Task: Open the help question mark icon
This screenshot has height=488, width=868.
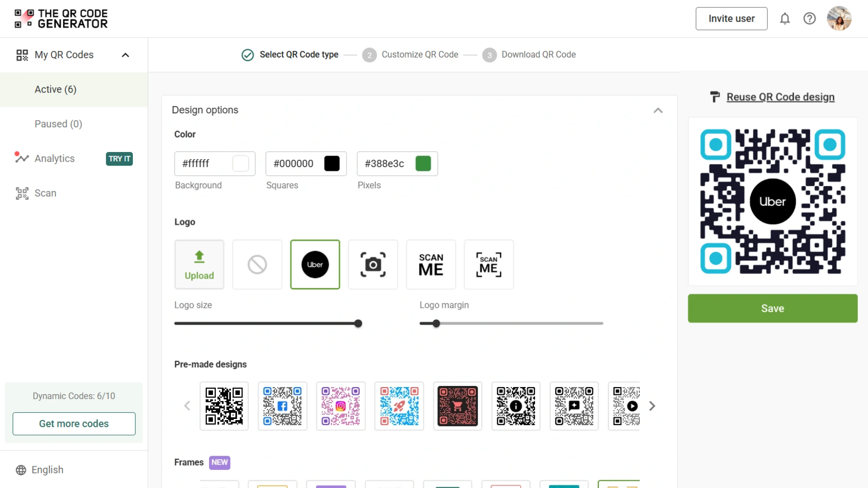Action: [809, 18]
